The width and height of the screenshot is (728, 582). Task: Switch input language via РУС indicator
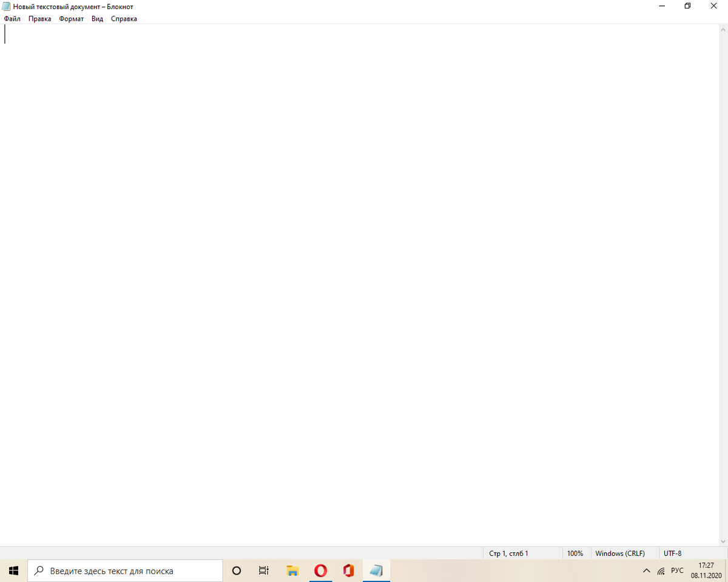677,570
